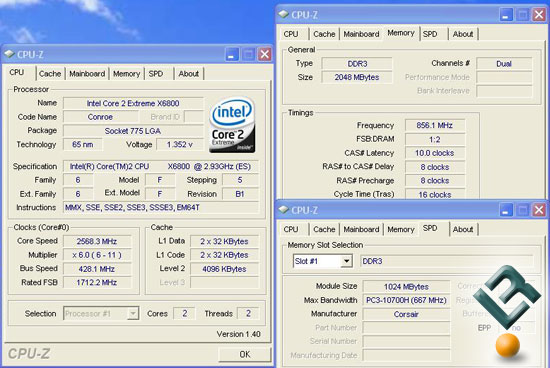This screenshot has width=550, height=368.
Task: Switch to Memory tab in the SPD window
Action: [401, 229]
